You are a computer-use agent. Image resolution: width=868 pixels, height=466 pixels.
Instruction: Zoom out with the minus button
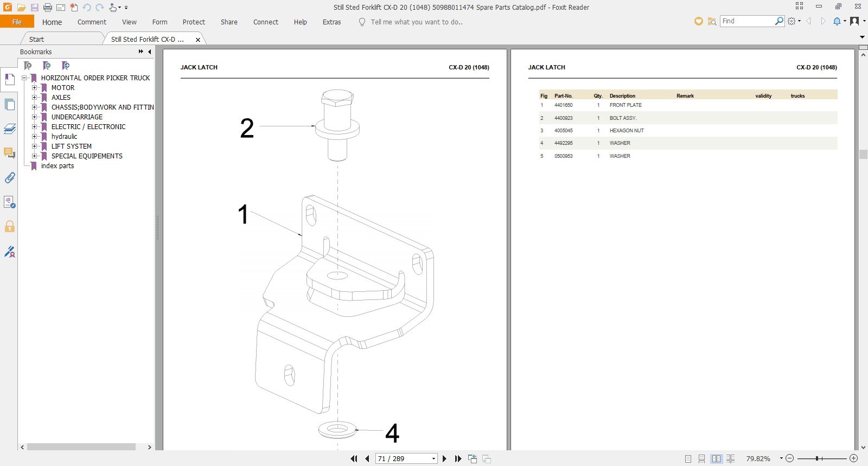(x=789, y=458)
